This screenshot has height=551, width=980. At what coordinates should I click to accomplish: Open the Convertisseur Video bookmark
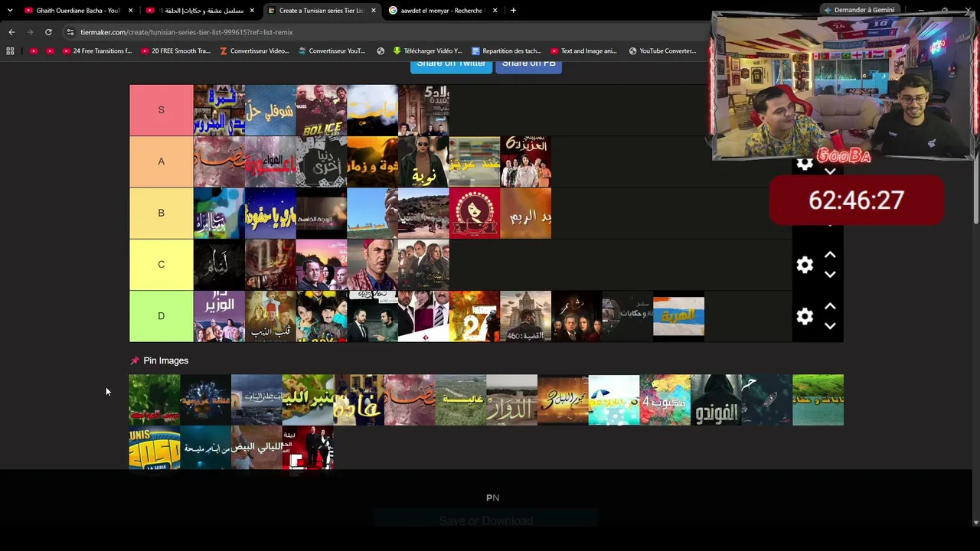tap(254, 51)
